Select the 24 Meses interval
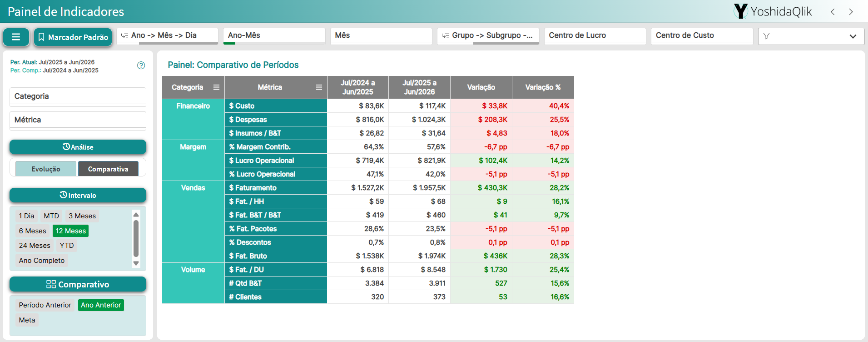The width and height of the screenshot is (868, 342). click(35, 246)
